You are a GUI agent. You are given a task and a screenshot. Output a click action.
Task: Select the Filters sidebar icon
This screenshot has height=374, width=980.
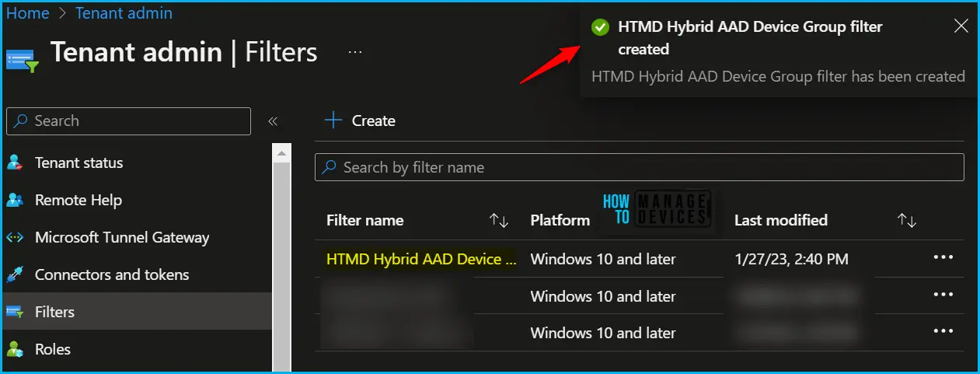tap(15, 313)
